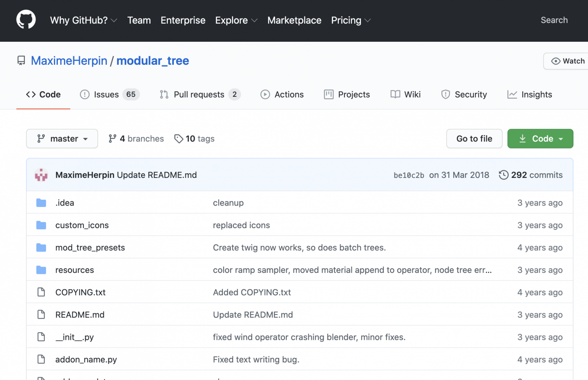The width and height of the screenshot is (588, 380).
Task: Open the Pull requests tab
Action: click(199, 95)
